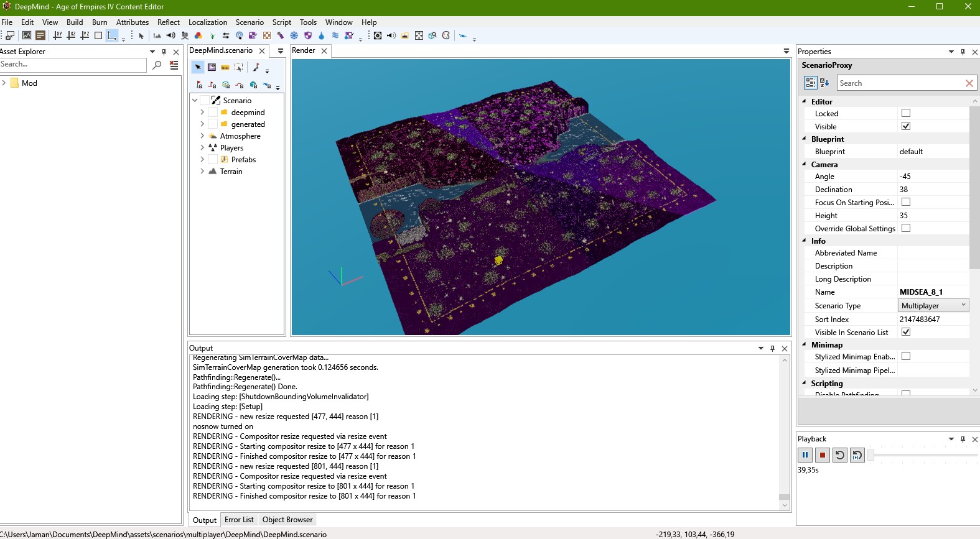Screen dimensions: 980x539
Task: Click the locked wireframe cube icon
Action: 226,85
